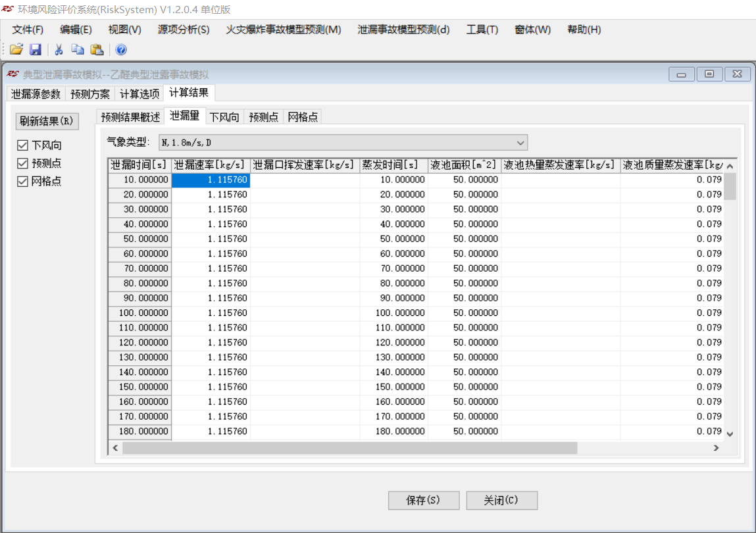Select row header 50.000000 in 泄漏时间 column
This screenshot has height=533, width=756.
tap(140, 239)
